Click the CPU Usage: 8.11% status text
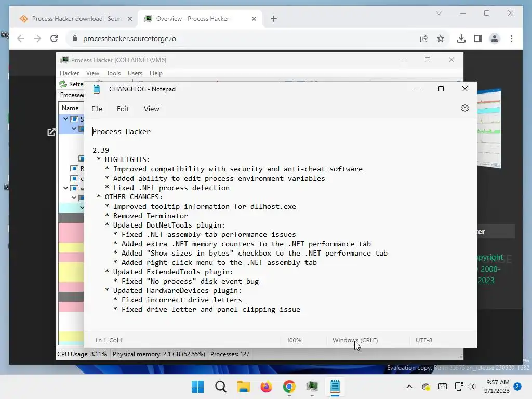This screenshot has width=532, height=399. (x=82, y=354)
